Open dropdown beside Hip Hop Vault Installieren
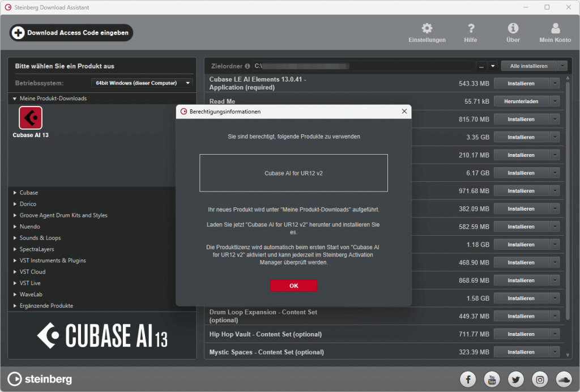The width and height of the screenshot is (580, 392). [555, 334]
